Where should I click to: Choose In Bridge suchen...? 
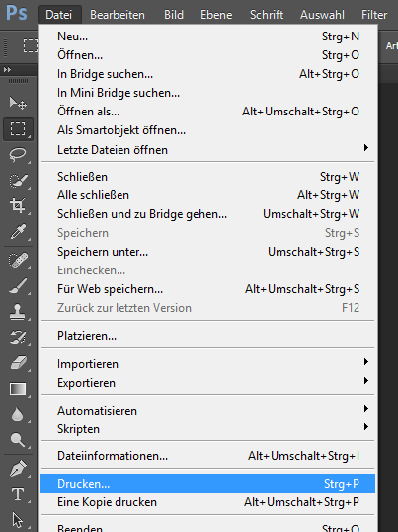pos(207,74)
